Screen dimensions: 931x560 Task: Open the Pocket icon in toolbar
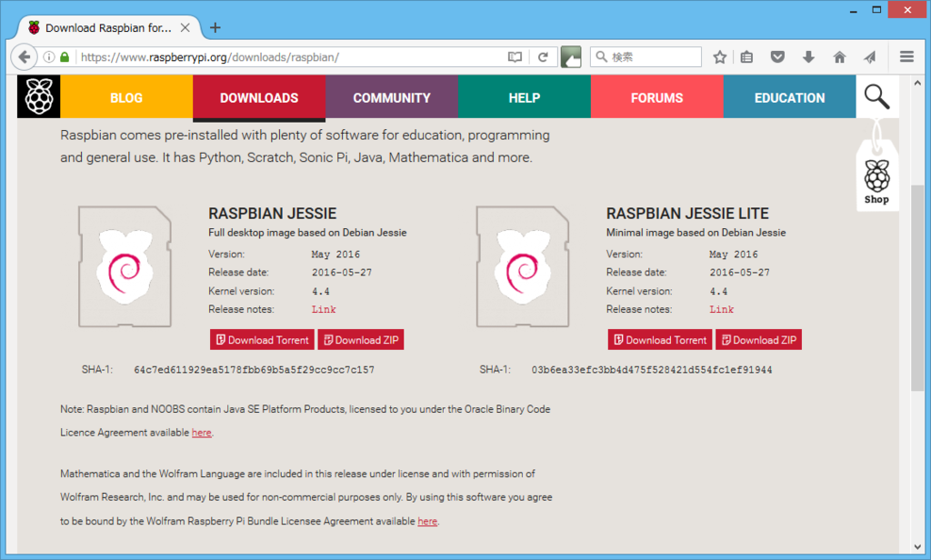[x=778, y=57]
